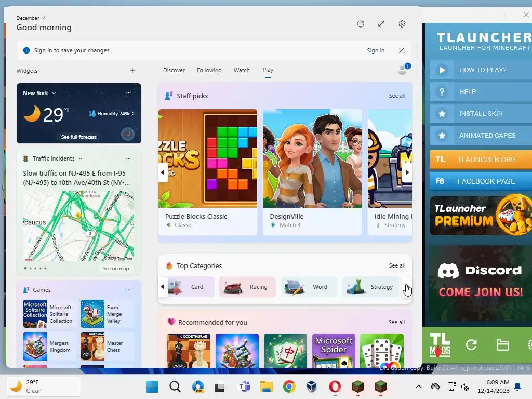Open recommended mahjong game thumbnail

(x=285, y=351)
